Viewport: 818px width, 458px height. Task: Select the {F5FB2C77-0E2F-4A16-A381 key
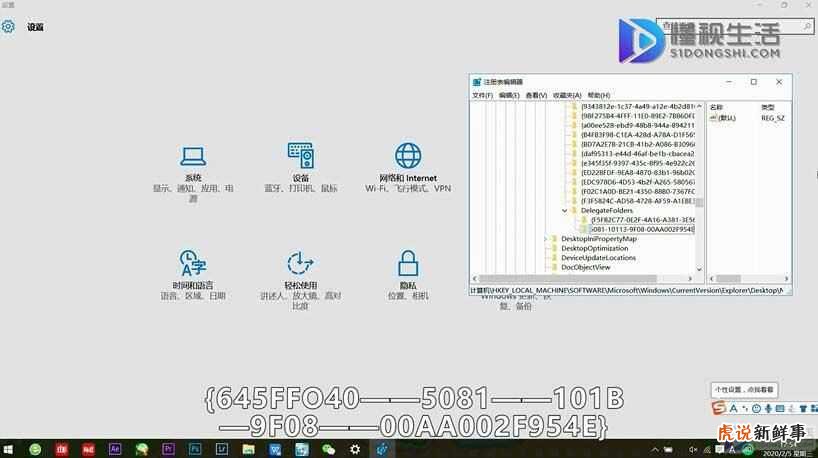pyautogui.click(x=643, y=220)
